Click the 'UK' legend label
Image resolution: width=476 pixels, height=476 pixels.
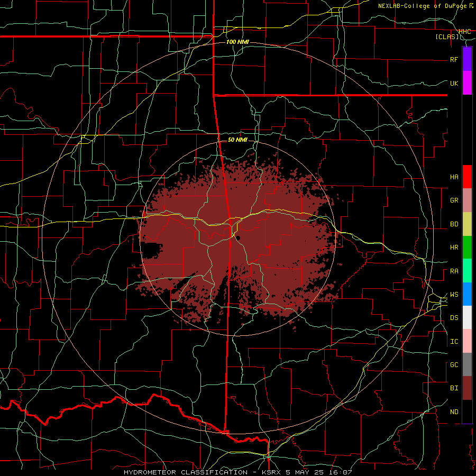coord(454,83)
